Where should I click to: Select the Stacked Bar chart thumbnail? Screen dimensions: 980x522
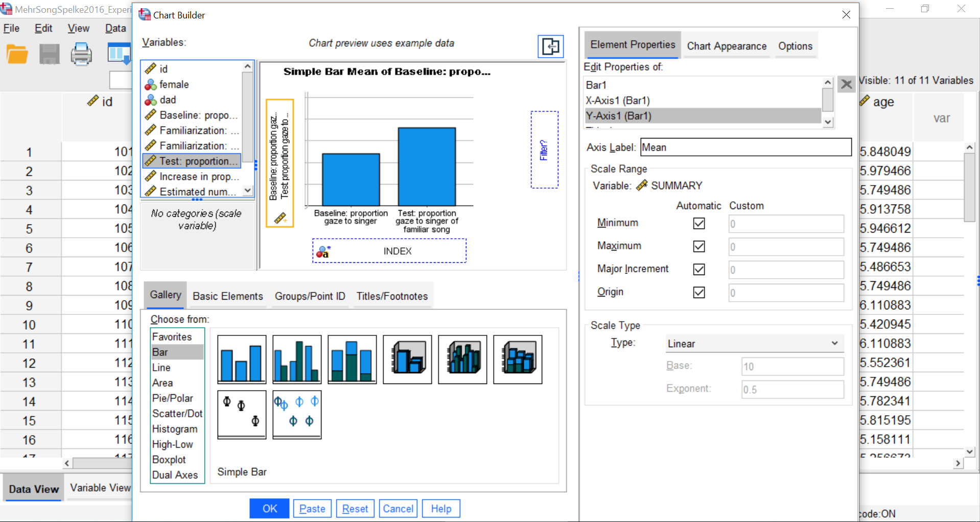[x=352, y=359]
